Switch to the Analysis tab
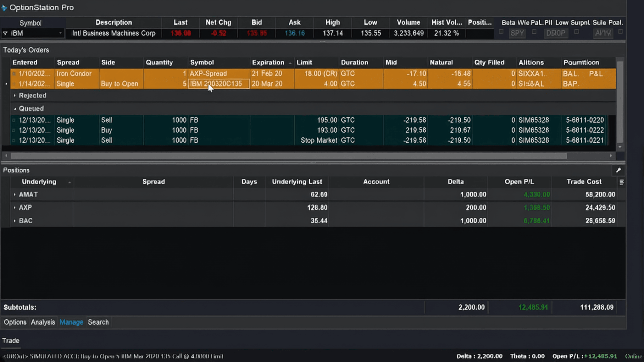Screen dimensions: 644x362 point(43,322)
